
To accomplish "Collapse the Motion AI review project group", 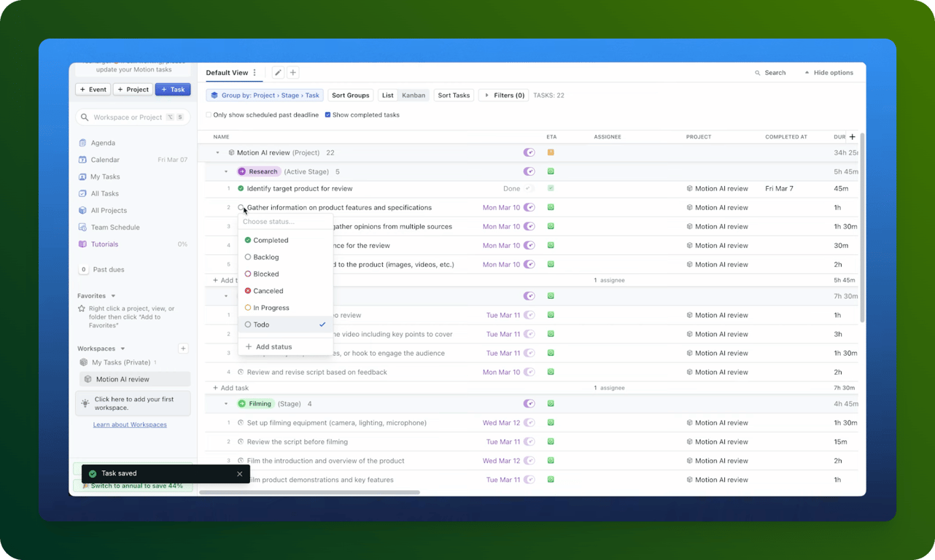I will (x=217, y=153).
